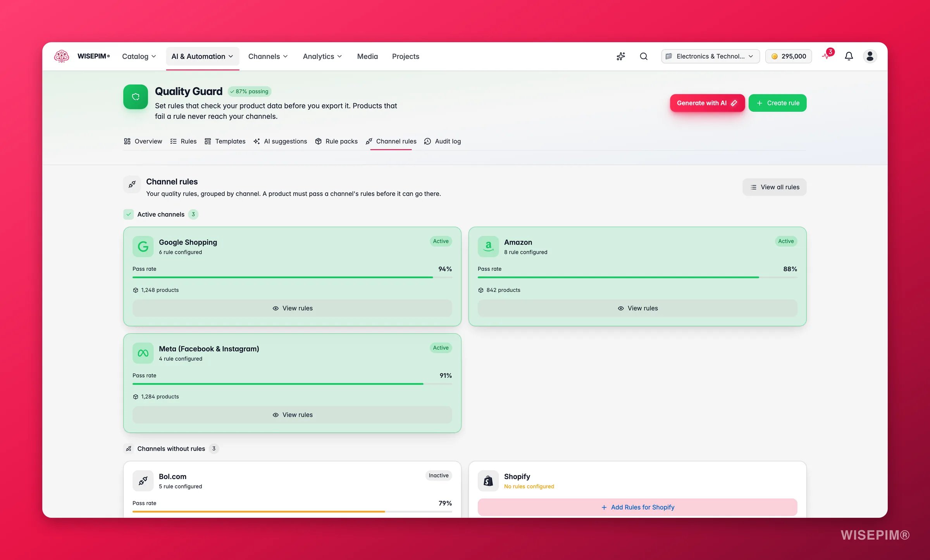Screen dimensions: 930x560
Task: Switch to the Rule packs tab
Action: [336, 141]
